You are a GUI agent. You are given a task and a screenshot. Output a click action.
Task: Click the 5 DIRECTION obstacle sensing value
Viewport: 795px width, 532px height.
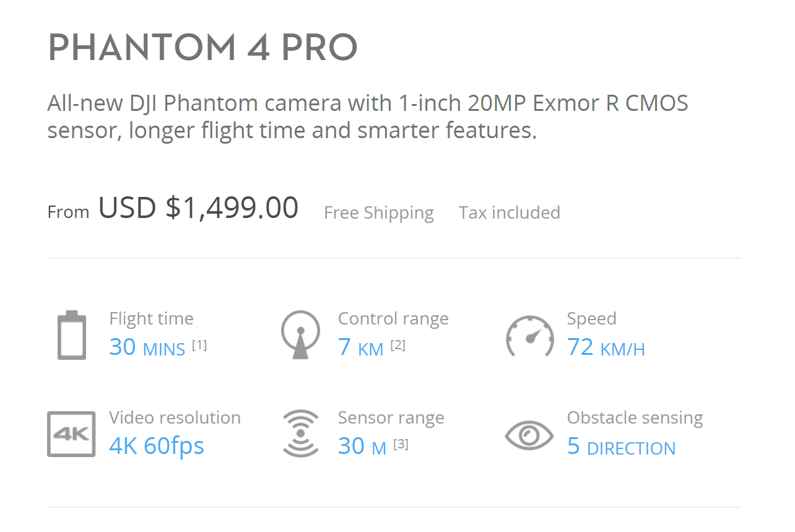point(621,447)
